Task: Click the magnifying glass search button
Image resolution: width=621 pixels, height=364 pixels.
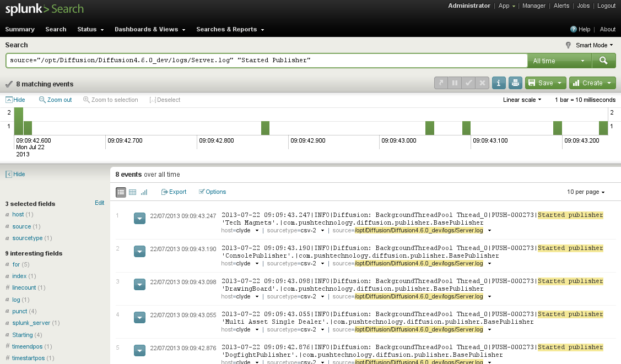Action: click(x=604, y=61)
